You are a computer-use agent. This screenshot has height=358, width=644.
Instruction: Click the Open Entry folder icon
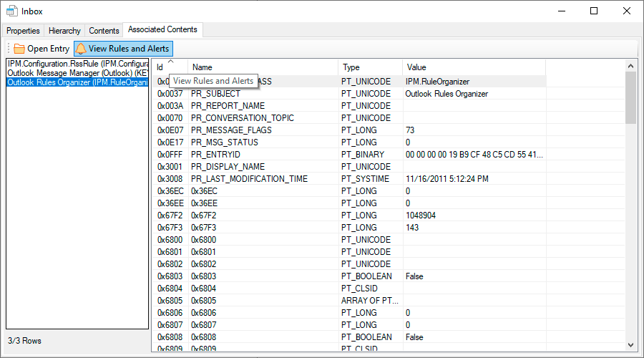pyautogui.click(x=19, y=49)
